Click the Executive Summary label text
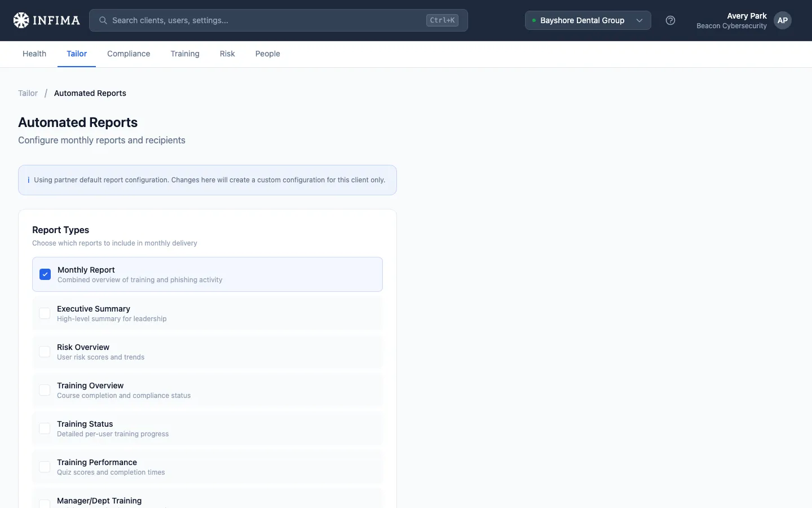Viewport: 812px width, 508px height. (94, 309)
